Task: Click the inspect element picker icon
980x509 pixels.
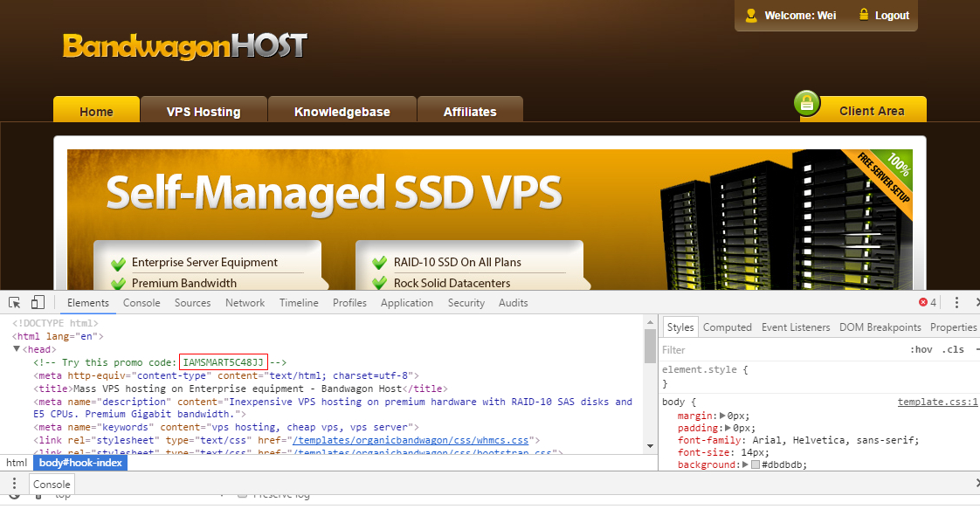Action: 14,303
